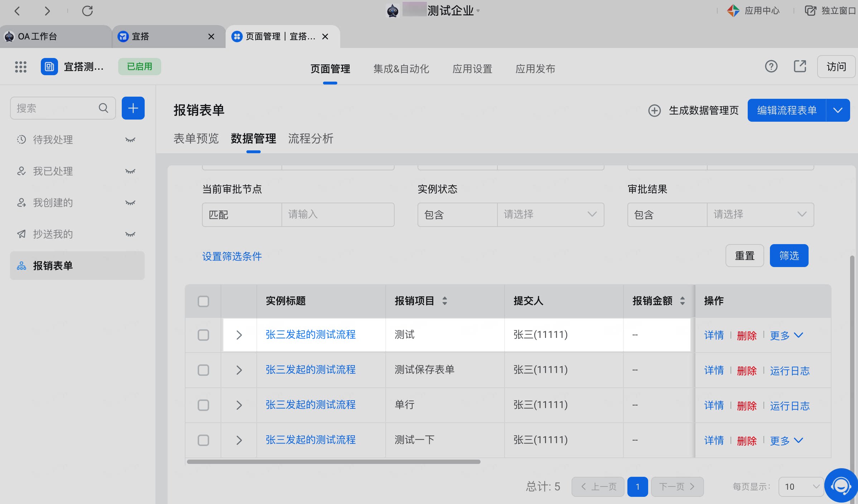
Task: Tick the checkbox for the 测试一下 row
Action: (203, 440)
